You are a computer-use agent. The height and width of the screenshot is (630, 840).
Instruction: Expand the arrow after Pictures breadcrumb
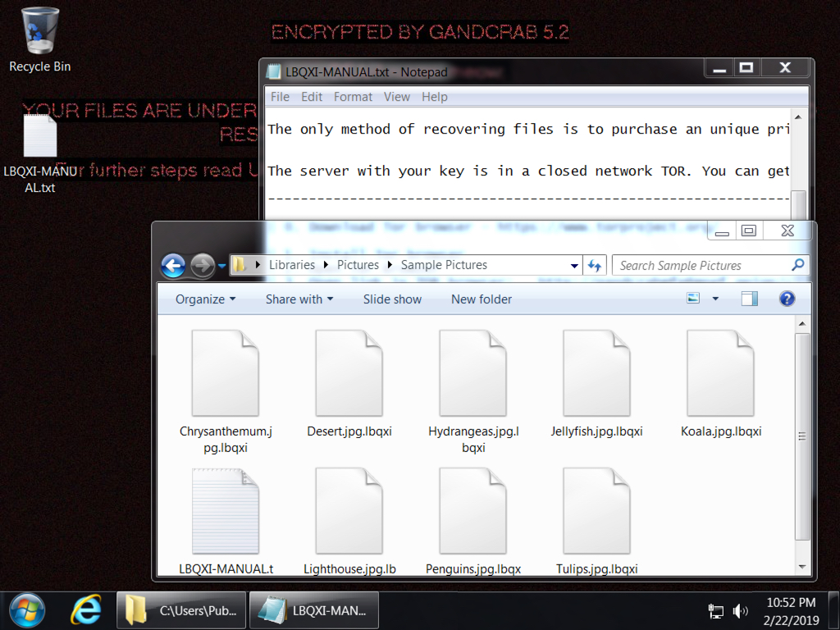point(390,265)
